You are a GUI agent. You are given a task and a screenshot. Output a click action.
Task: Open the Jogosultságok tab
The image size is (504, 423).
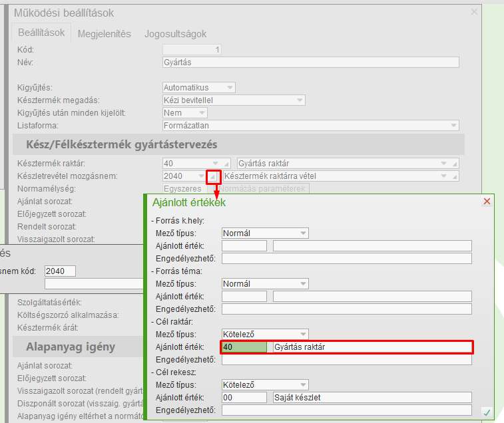pos(175,34)
